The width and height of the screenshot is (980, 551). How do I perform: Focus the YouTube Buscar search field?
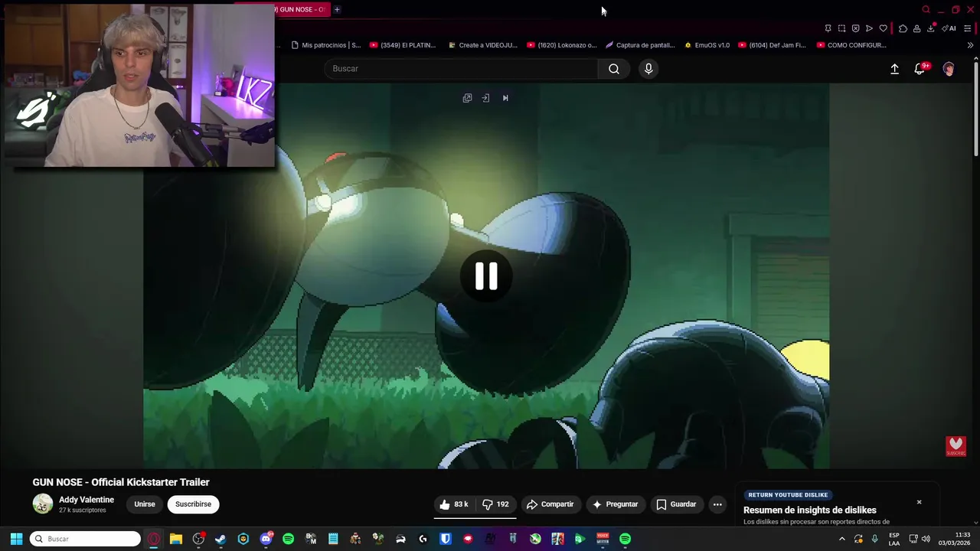[461, 69]
